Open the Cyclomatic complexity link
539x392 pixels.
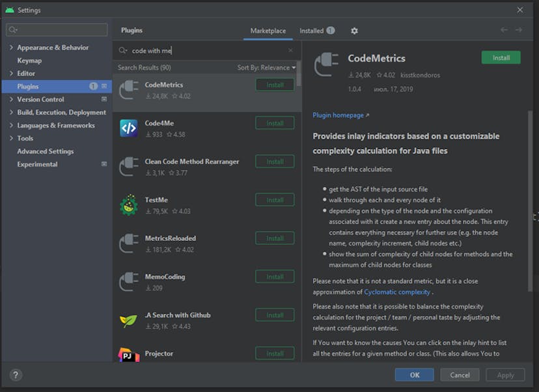click(x=396, y=292)
